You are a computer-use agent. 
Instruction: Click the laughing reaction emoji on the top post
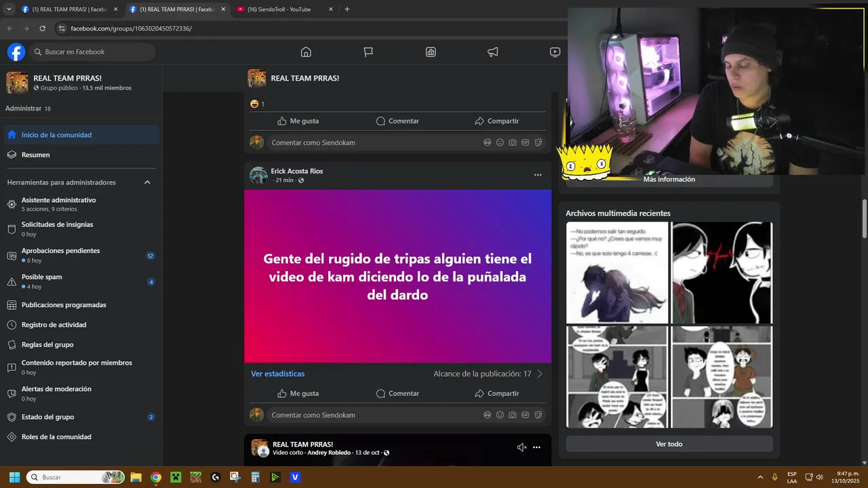(254, 104)
